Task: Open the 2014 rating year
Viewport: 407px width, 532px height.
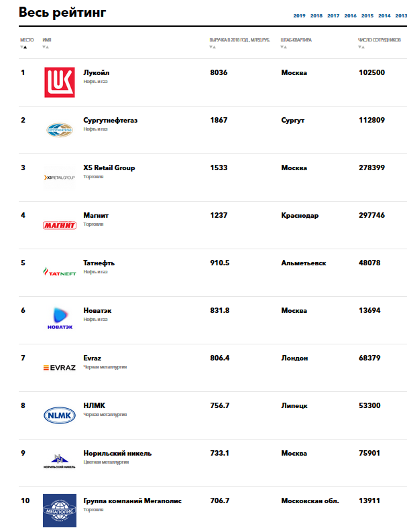Action: point(384,15)
